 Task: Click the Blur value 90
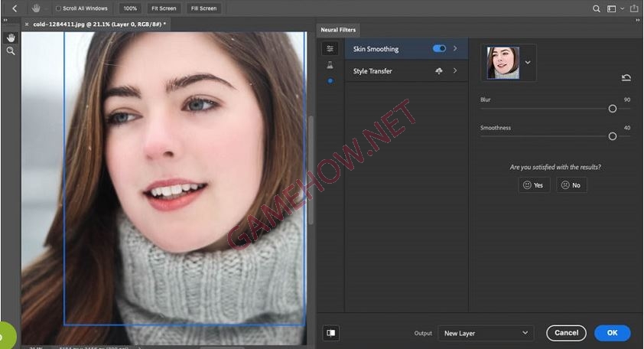pos(626,99)
